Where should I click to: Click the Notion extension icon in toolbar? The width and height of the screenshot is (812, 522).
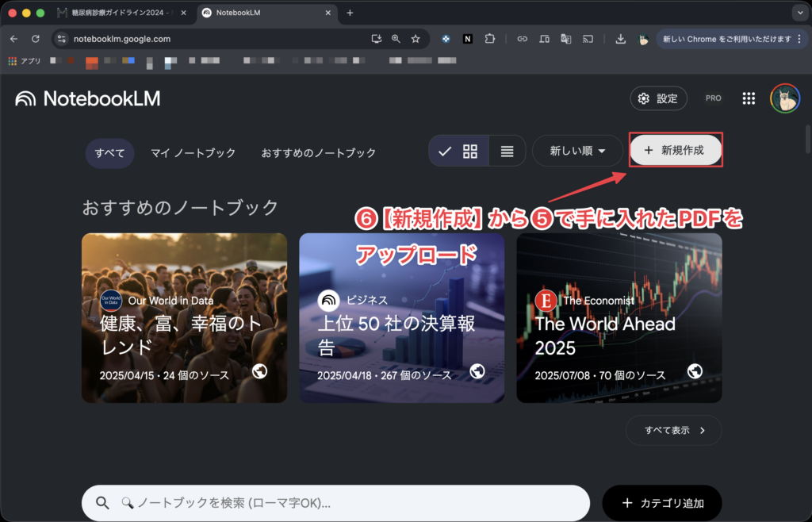(468, 39)
